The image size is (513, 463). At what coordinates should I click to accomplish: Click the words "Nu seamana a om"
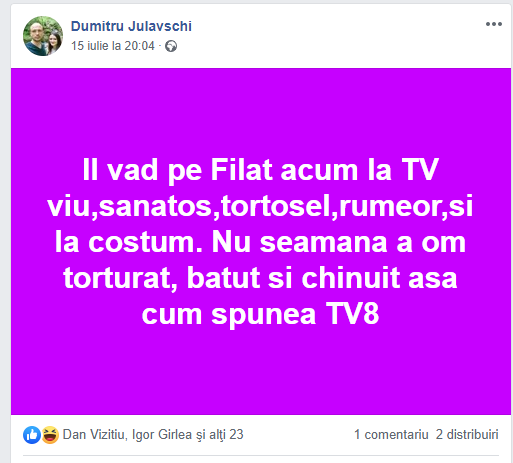pyautogui.click(x=339, y=242)
